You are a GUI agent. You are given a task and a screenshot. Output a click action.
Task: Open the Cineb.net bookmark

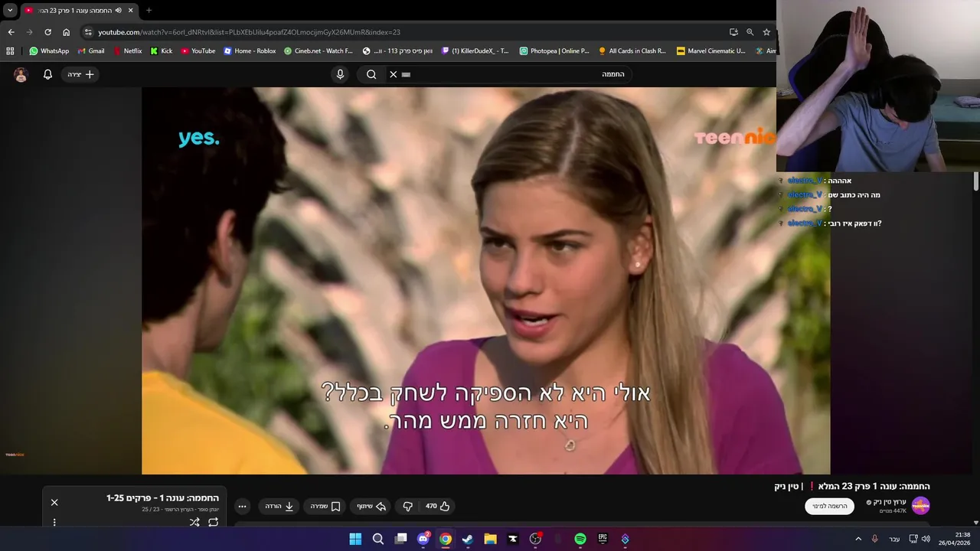pyautogui.click(x=318, y=51)
